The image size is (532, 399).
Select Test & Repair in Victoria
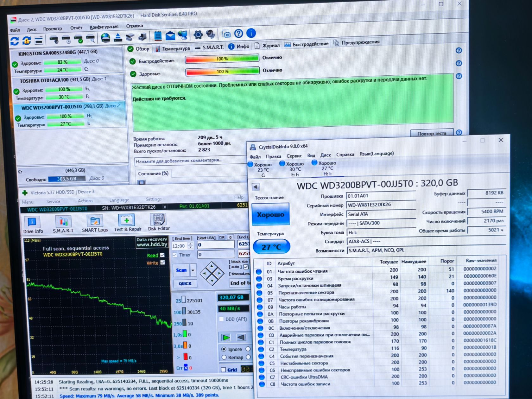[127, 223]
